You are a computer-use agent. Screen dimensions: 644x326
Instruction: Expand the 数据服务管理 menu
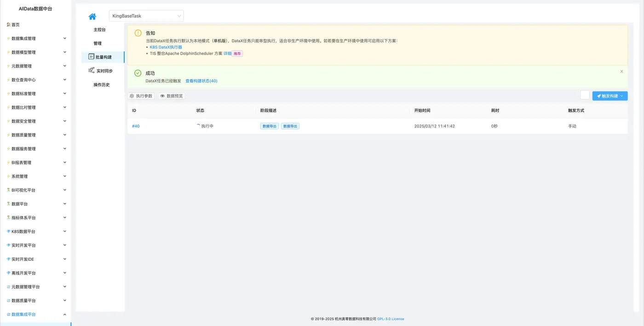(x=65, y=149)
